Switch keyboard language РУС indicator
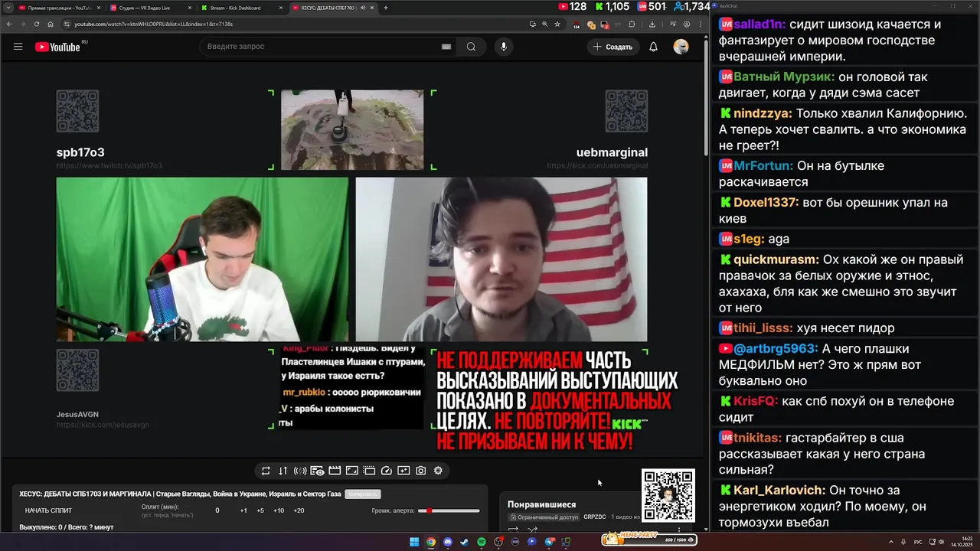This screenshot has height=551, width=980. pos(918,542)
